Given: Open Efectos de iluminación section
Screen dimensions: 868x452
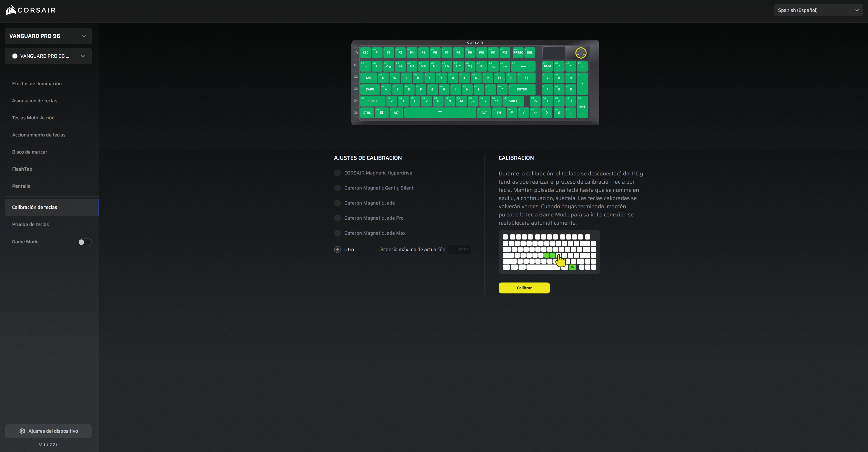Looking at the screenshot, I should [37, 84].
